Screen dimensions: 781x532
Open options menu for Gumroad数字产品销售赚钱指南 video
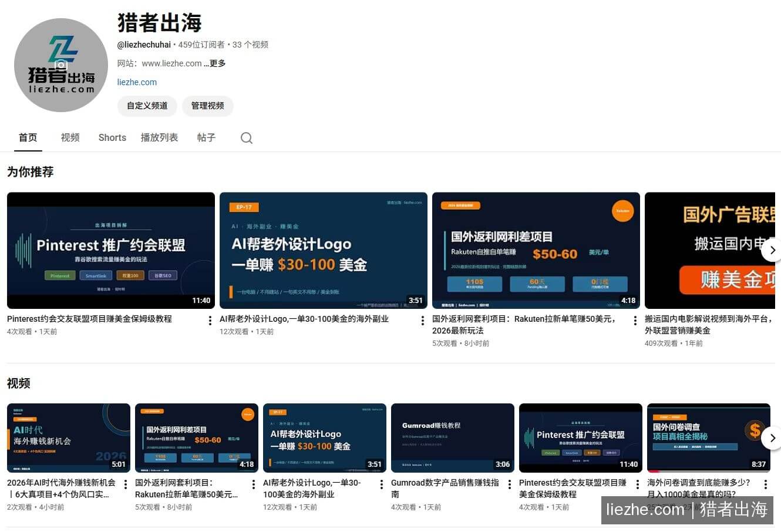(509, 484)
